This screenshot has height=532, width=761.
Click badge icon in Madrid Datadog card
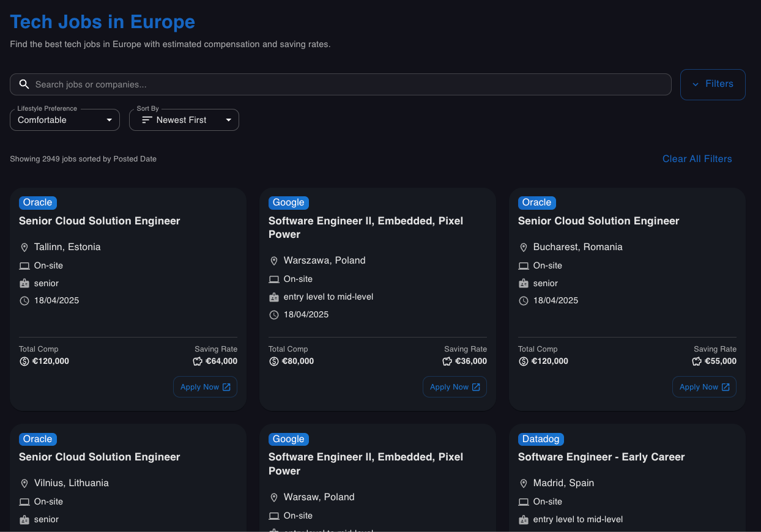[x=524, y=520]
